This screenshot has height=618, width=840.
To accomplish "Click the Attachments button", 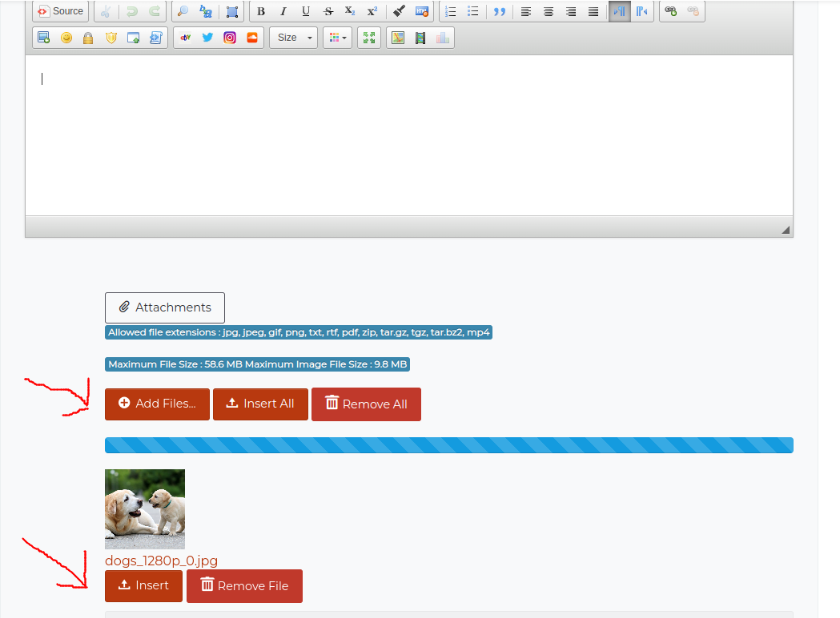I will 165,307.
